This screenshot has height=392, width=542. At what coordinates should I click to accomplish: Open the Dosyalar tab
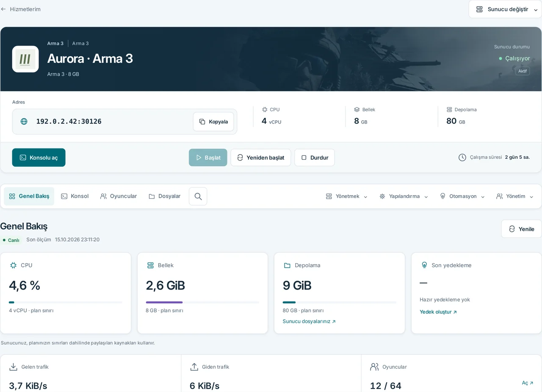[165, 196]
